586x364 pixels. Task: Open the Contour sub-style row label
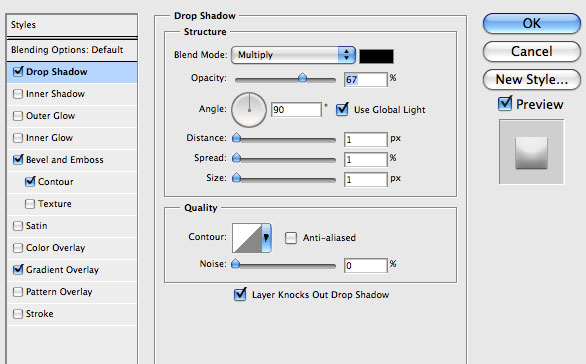56,182
